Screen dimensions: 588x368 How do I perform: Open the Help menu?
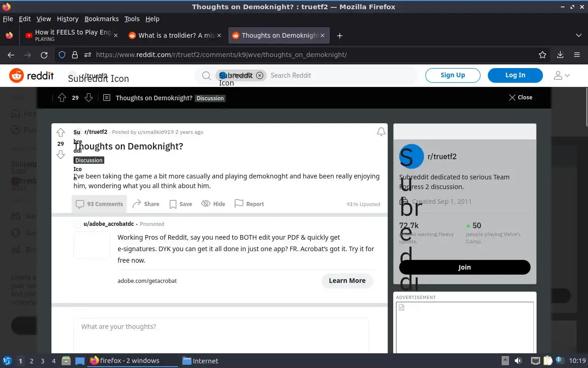coord(153,19)
